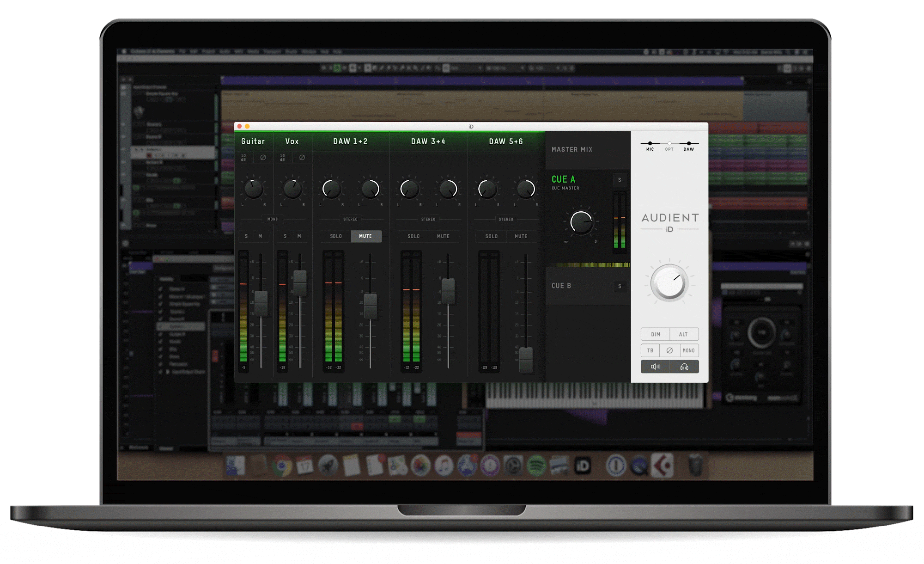Click the Guitar channel name label

pos(253,141)
